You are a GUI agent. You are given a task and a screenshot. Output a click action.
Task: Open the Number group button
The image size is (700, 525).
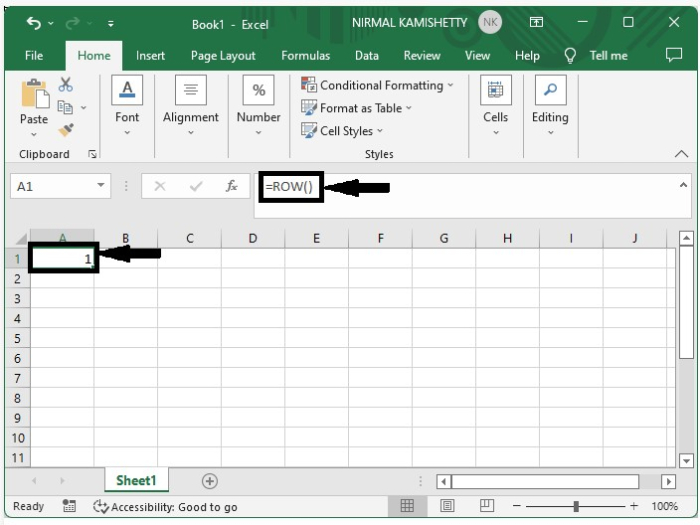click(x=258, y=106)
